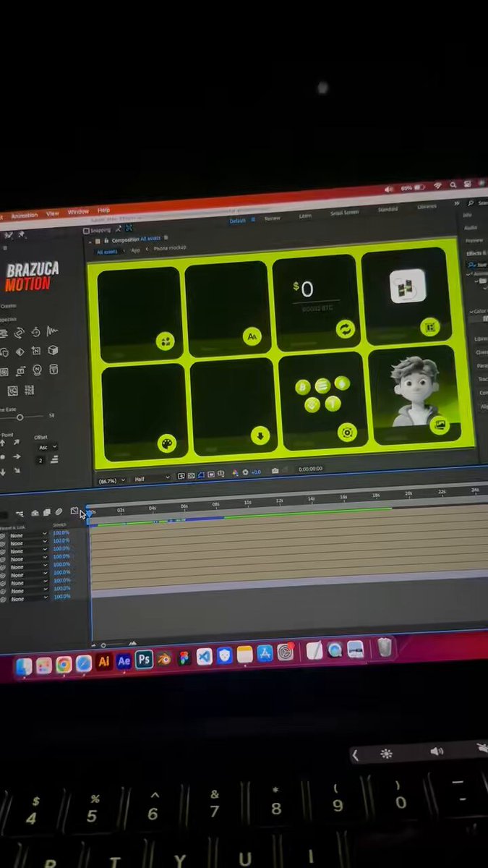This screenshot has width=488, height=868.
Task: Click the 3D cube icon in Brazuca Motion
Action: point(53,350)
